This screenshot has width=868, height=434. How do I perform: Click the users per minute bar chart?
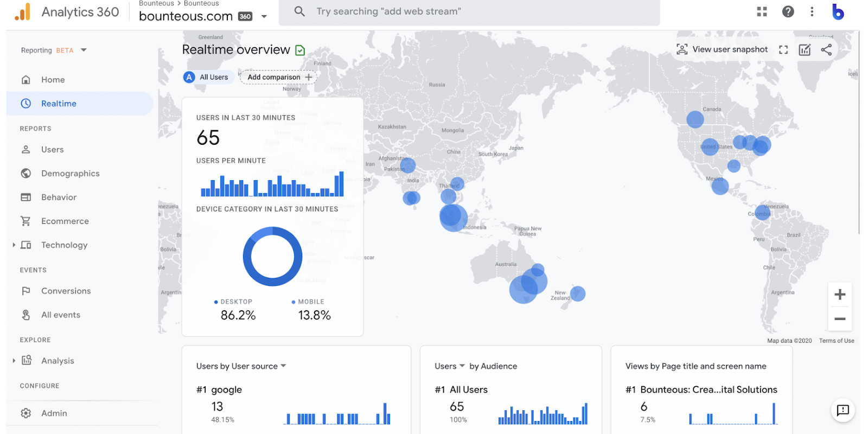(x=272, y=184)
